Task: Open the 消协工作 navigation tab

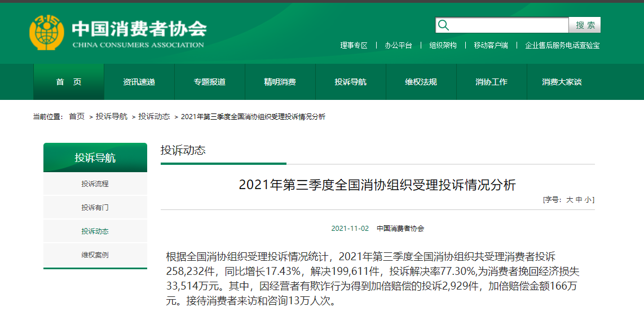Action: tap(491, 82)
